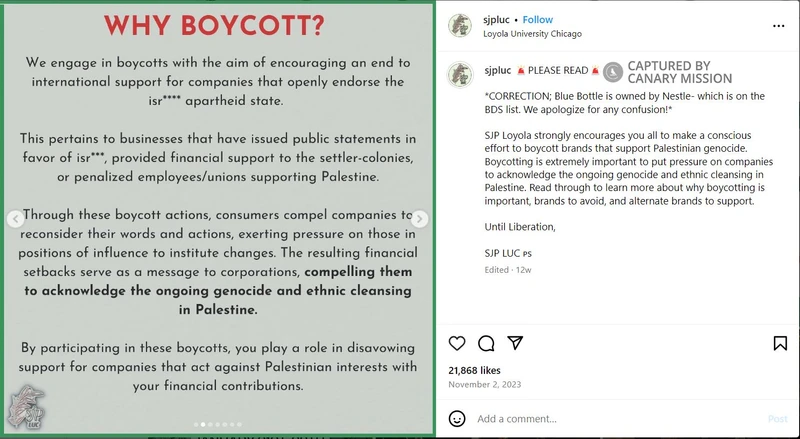Go to next carousel slide arrow

click(x=421, y=219)
